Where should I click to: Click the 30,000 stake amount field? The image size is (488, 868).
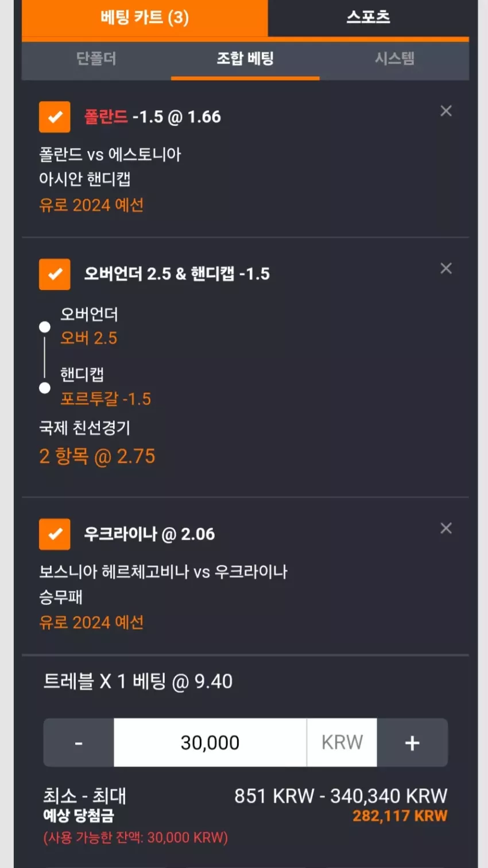pyautogui.click(x=210, y=742)
